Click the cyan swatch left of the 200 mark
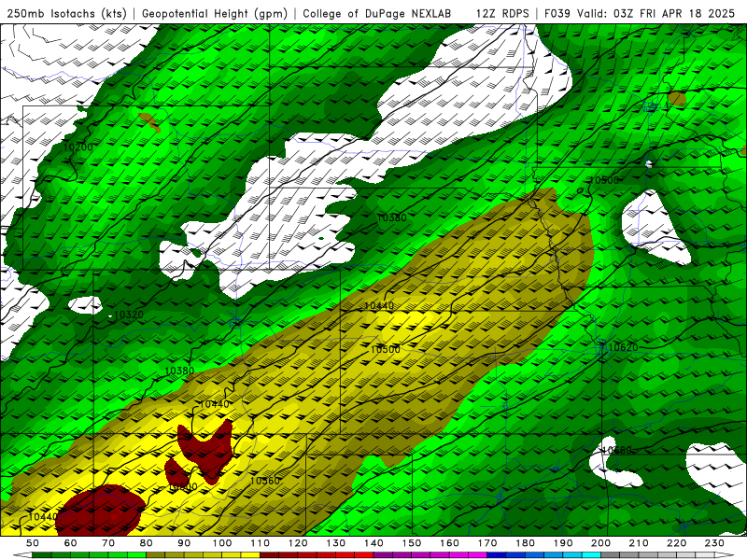Screen dimensions: 747x560 tap(591, 555)
